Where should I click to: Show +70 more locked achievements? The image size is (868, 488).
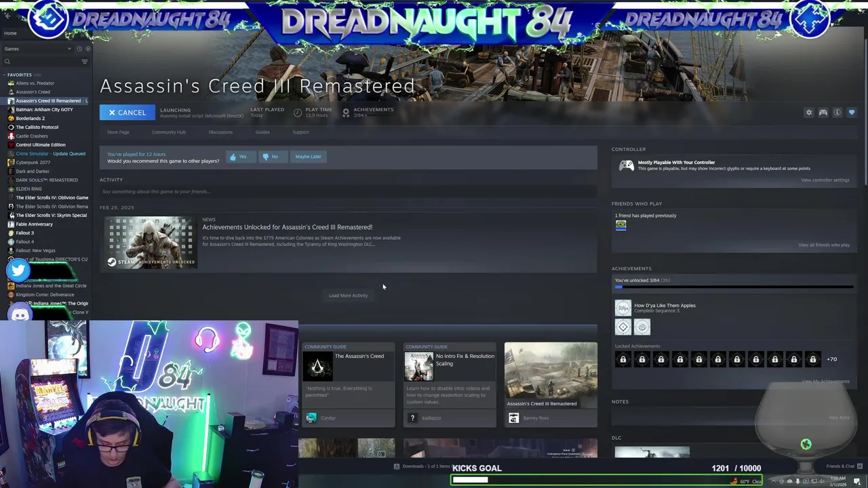(831, 359)
